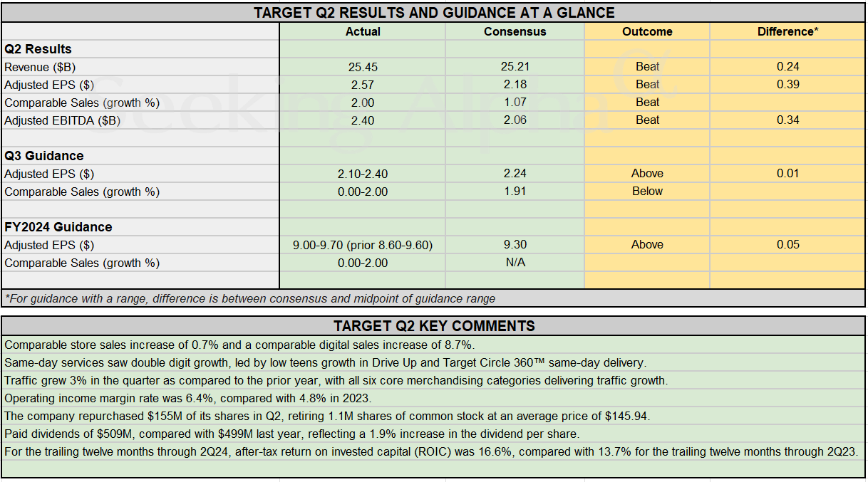Select the actual revenue value 25.45
Screen dimensions: 868x482
pos(362,67)
